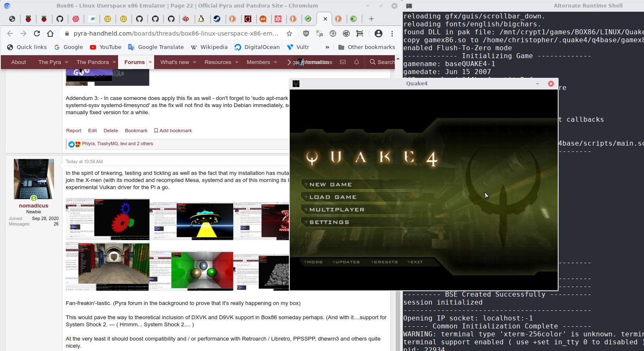This screenshot has width=644, height=351.
Task: Bookmark this page with the star icon
Action: (289, 33)
